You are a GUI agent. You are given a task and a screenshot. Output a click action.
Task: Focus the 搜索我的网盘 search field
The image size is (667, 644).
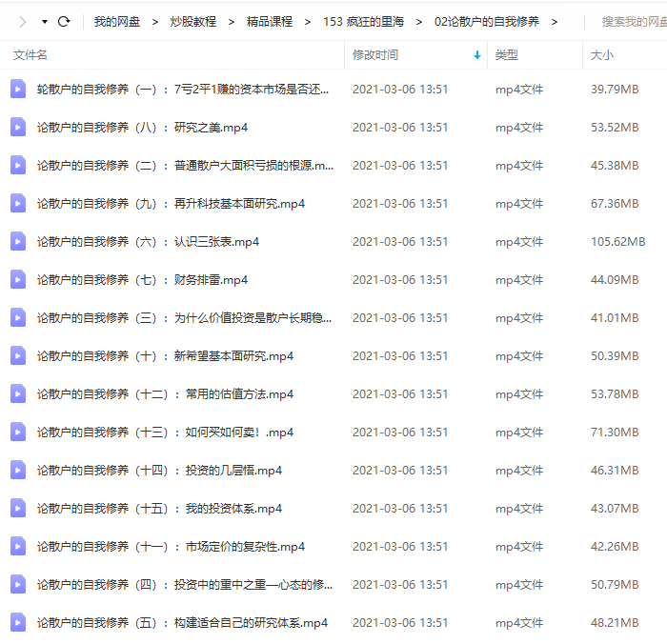click(634, 22)
